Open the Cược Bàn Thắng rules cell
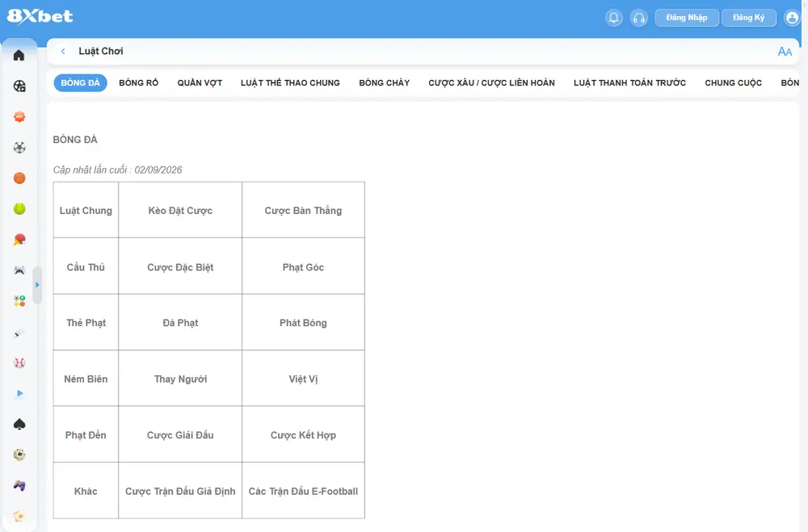Image resolution: width=808 pixels, height=532 pixels. click(304, 210)
